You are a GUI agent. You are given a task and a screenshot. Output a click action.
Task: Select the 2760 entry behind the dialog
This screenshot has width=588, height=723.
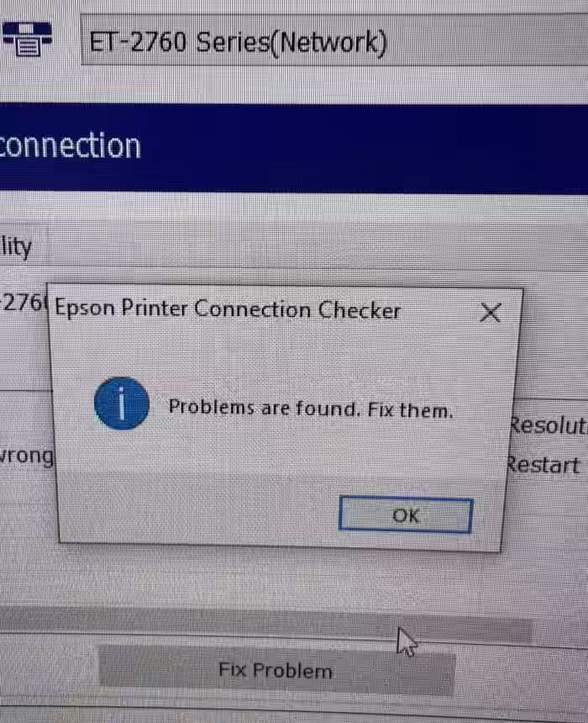[x=23, y=302]
